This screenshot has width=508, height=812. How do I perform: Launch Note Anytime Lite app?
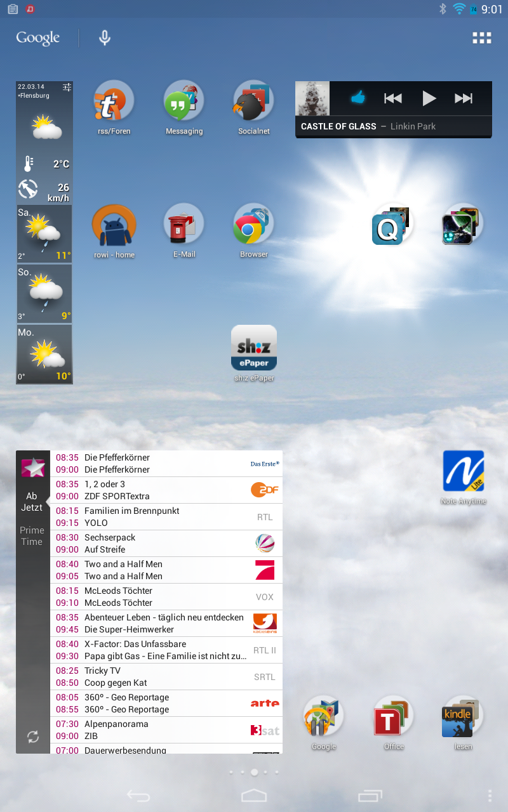[x=463, y=471]
